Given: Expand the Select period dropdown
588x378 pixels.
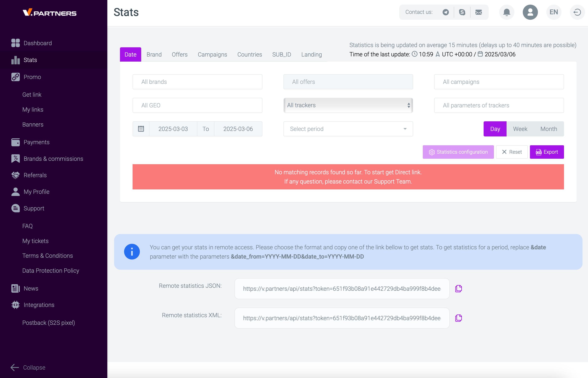Looking at the screenshot, I should [x=348, y=129].
